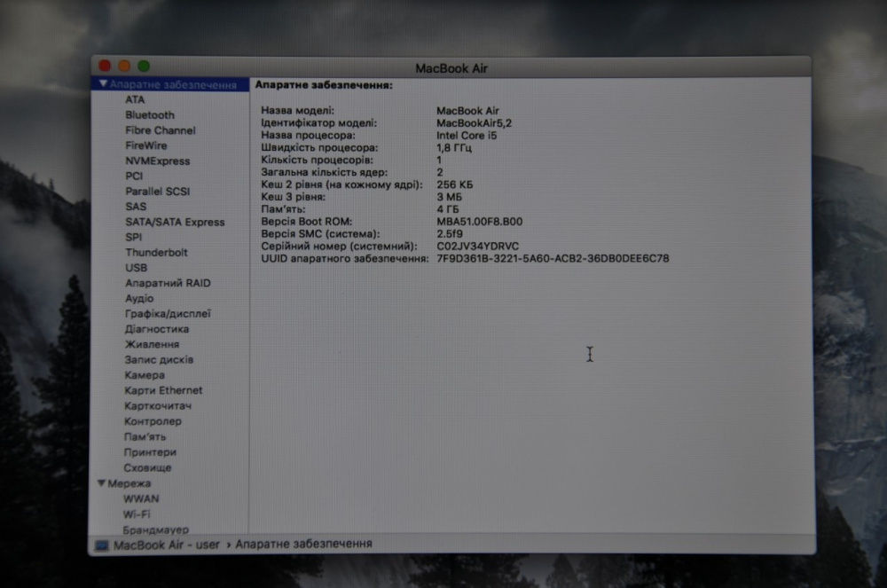The height and width of the screenshot is (588, 887).
Task: Open Сховище sidebar item
Action: point(147,467)
